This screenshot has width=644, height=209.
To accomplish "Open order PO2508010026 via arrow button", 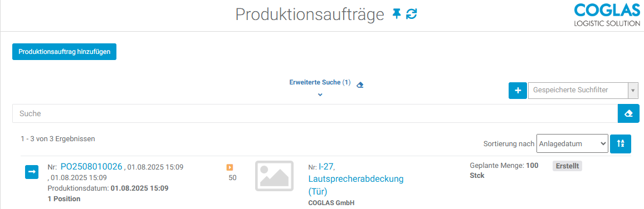I will point(32,172).
